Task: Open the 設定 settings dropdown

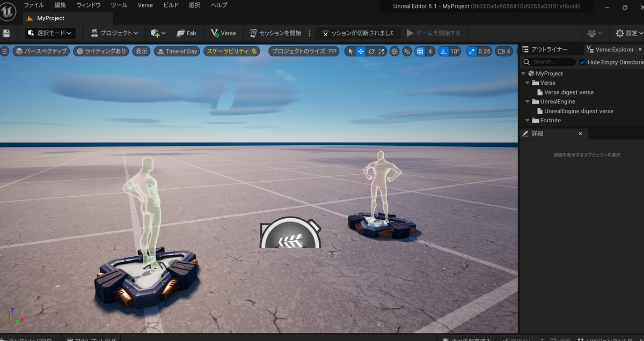Action: [630, 33]
